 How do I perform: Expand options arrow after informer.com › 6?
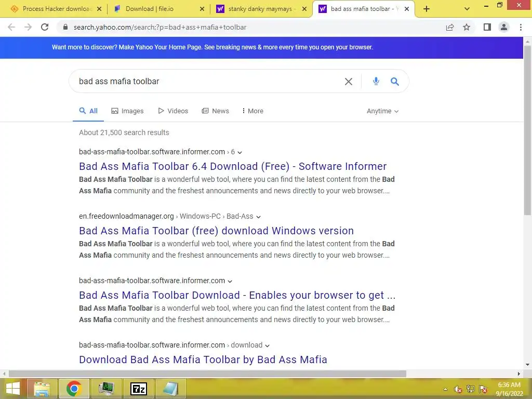(x=240, y=152)
